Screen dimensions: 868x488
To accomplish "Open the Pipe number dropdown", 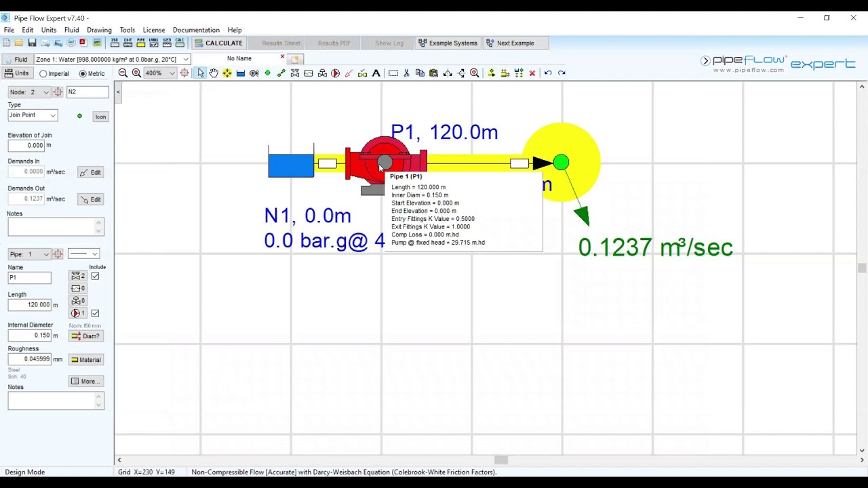I will click(x=46, y=255).
